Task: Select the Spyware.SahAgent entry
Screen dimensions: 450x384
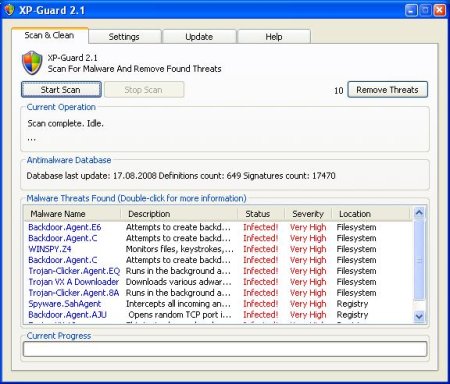Action: (65, 304)
